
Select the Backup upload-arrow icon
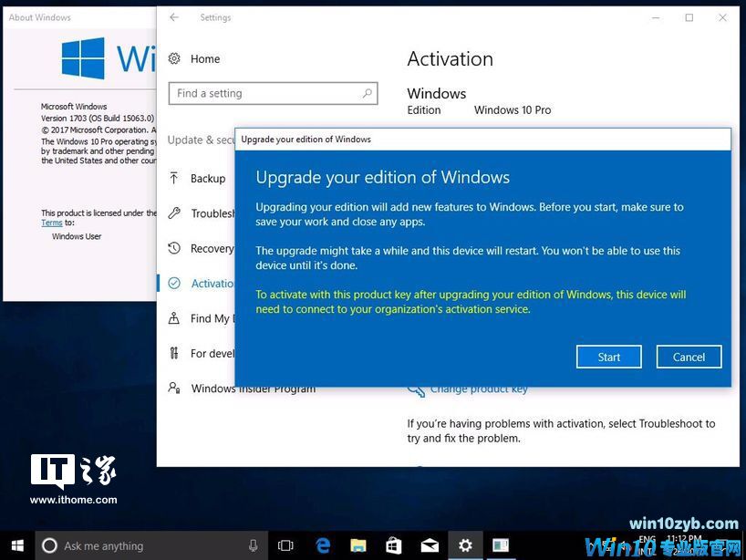174,178
